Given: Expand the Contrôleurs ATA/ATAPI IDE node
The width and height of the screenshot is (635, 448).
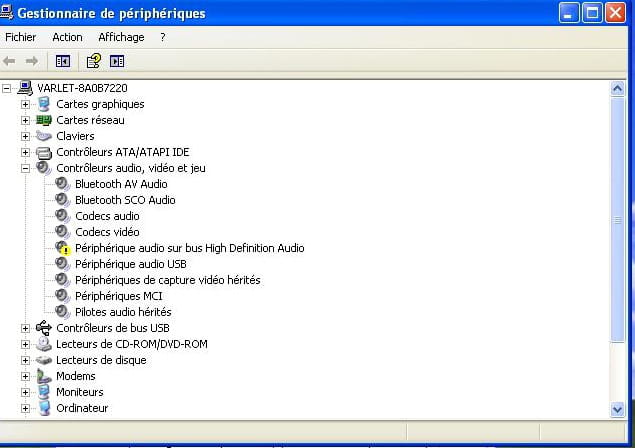Looking at the screenshot, I should coord(25,152).
